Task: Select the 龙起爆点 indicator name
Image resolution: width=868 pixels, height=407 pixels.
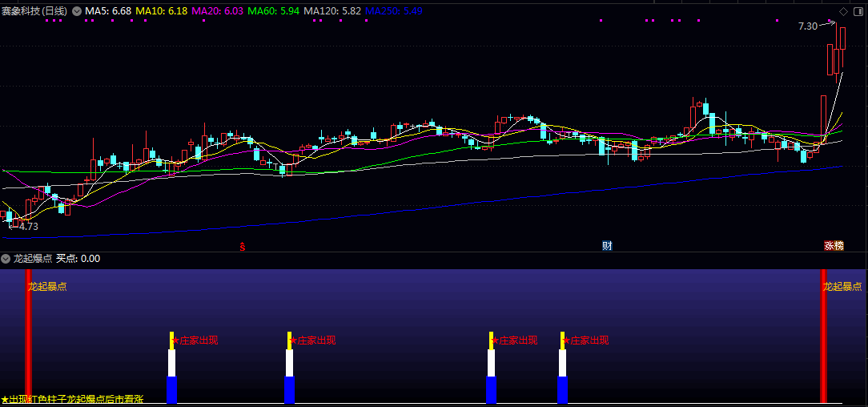Action: [33, 258]
